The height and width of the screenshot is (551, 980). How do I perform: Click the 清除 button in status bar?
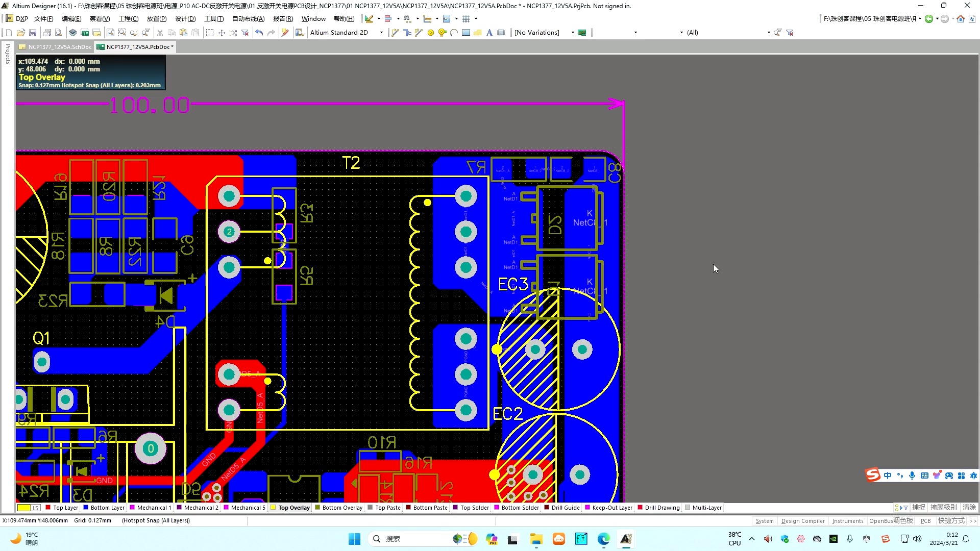point(969,508)
